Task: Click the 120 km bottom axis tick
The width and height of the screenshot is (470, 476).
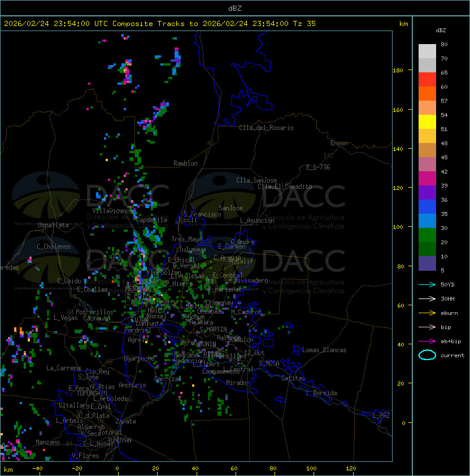Action: pos(351,469)
